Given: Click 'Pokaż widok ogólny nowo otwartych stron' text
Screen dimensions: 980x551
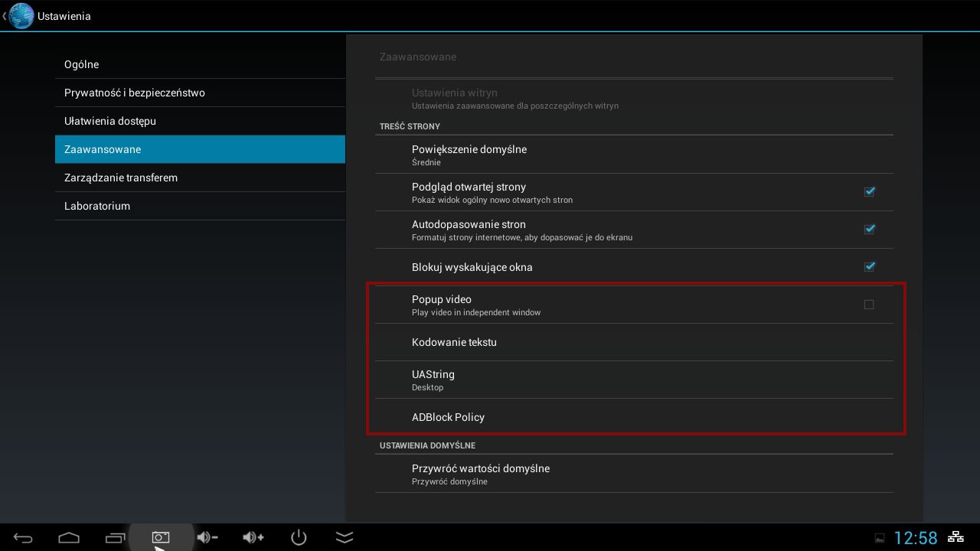Looking at the screenshot, I should (492, 200).
